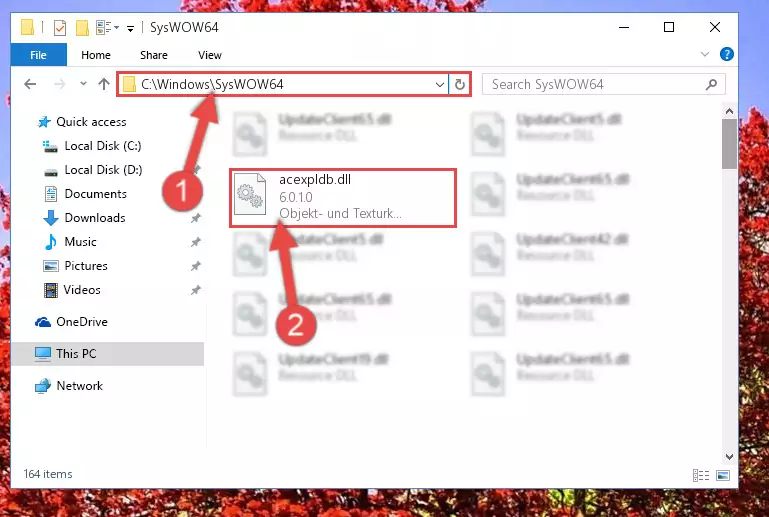Image resolution: width=769 pixels, height=517 pixels.
Task: Click the Network icon in sidebar
Action: point(43,386)
